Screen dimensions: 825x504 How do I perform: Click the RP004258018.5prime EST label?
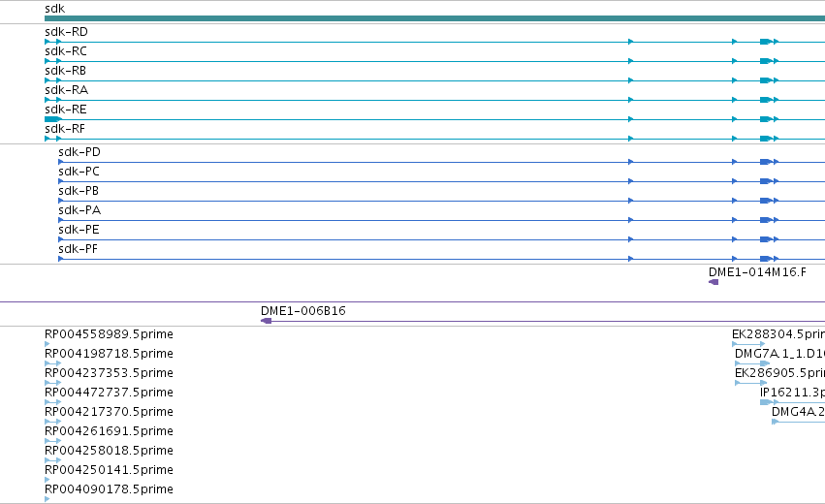pos(109,451)
